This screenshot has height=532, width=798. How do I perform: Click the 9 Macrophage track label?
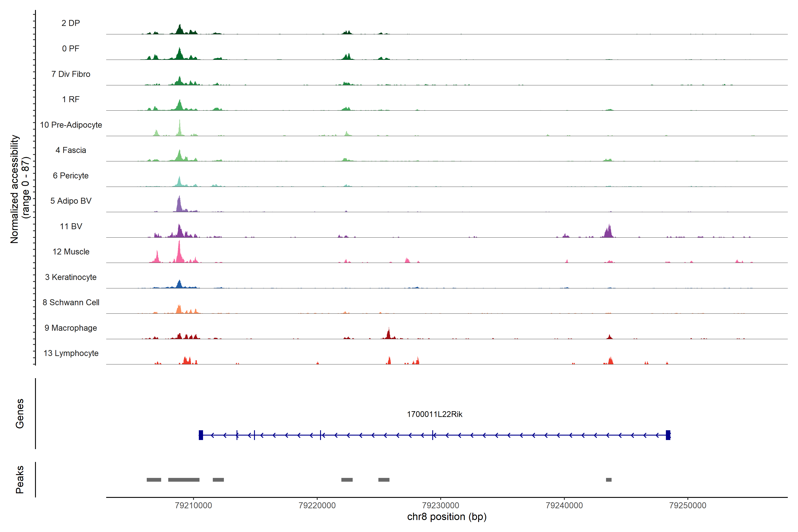pos(70,328)
